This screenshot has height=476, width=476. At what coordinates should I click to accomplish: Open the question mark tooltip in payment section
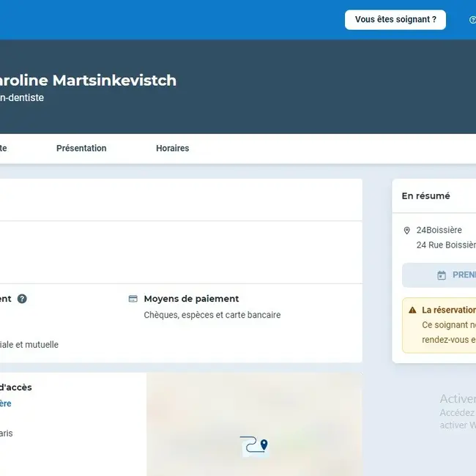point(22,299)
